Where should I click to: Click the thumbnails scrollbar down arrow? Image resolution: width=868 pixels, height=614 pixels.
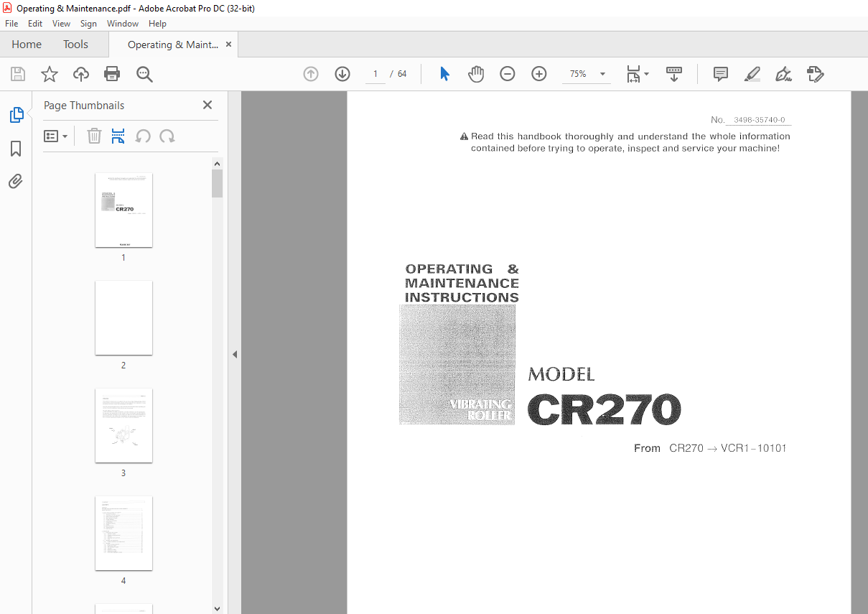click(x=218, y=608)
